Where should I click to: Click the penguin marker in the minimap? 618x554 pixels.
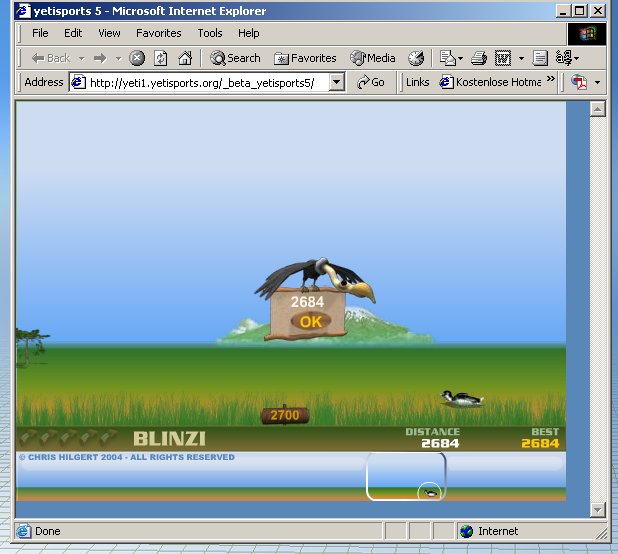(430, 493)
